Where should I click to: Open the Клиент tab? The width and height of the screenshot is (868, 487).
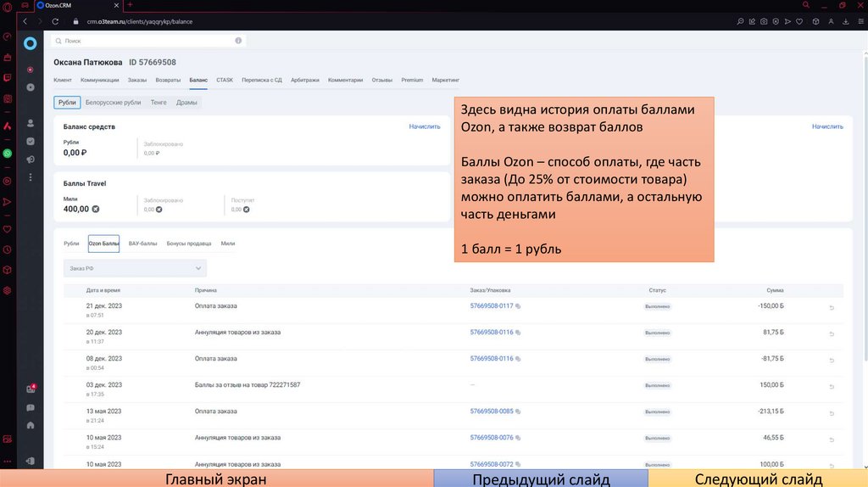pyautogui.click(x=63, y=80)
